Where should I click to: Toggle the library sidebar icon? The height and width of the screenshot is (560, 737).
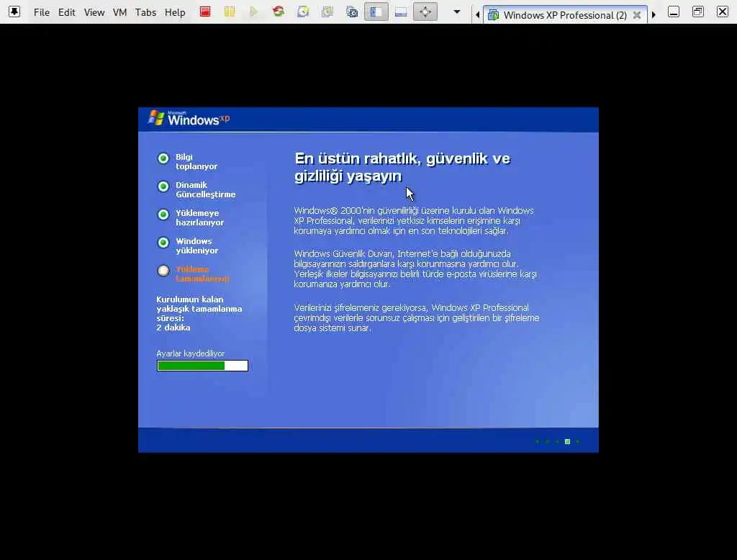[376, 12]
